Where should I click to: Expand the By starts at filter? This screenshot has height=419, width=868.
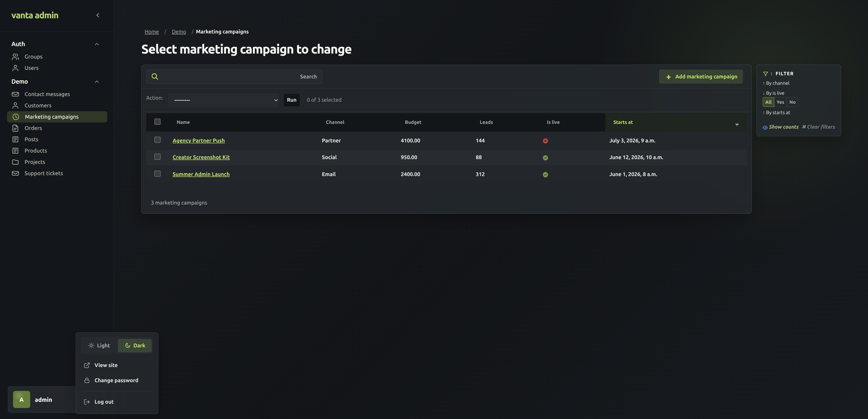(x=776, y=113)
